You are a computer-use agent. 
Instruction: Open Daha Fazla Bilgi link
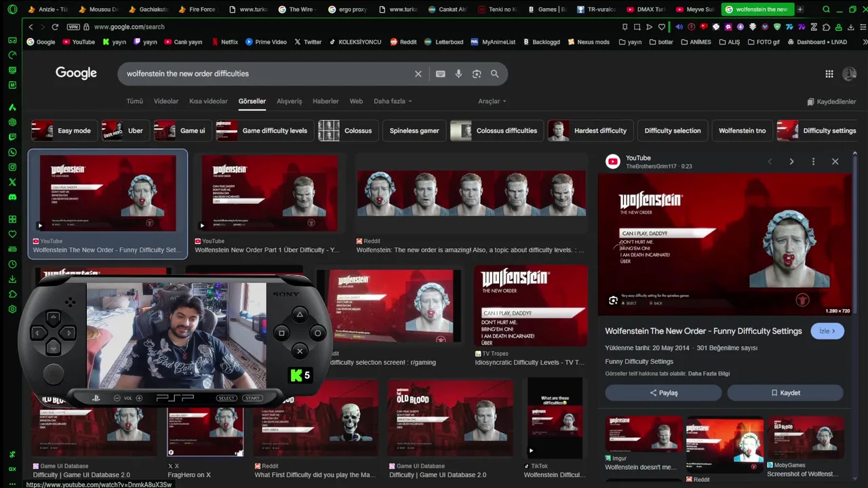pyautogui.click(x=709, y=374)
